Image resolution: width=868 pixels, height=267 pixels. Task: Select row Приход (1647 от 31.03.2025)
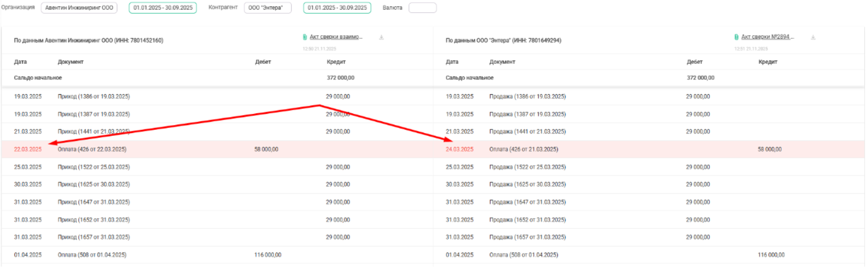(217, 202)
